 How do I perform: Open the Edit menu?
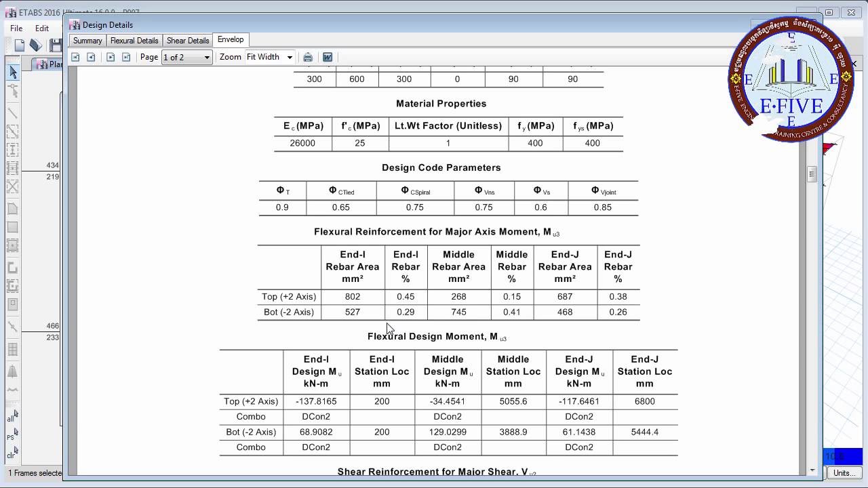pos(42,28)
